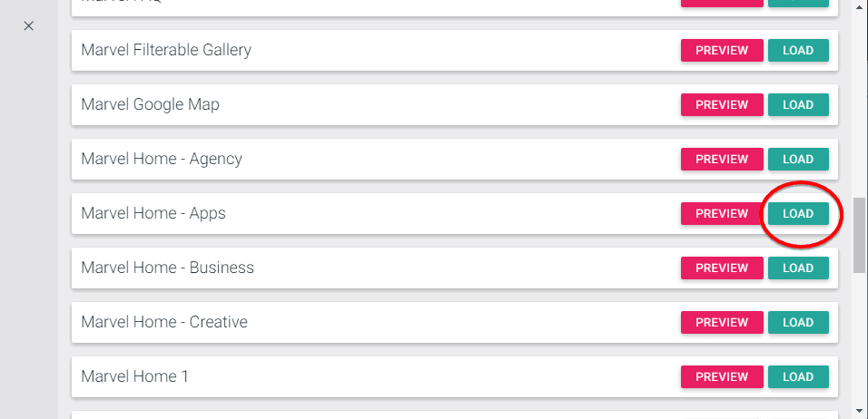Image resolution: width=868 pixels, height=419 pixels.
Task: Preview the Marvel Home 1 template
Action: click(722, 377)
